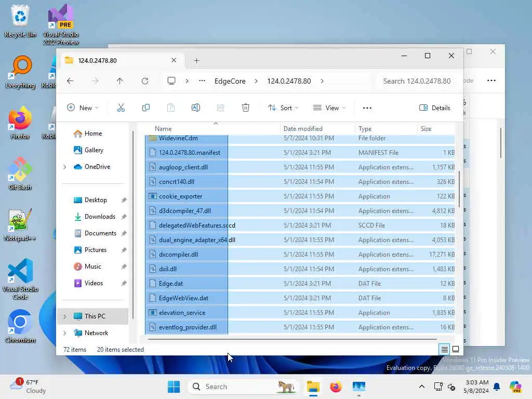The image size is (532, 399).
Task: Open the Windows Start menu
Action: [x=174, y=387]
